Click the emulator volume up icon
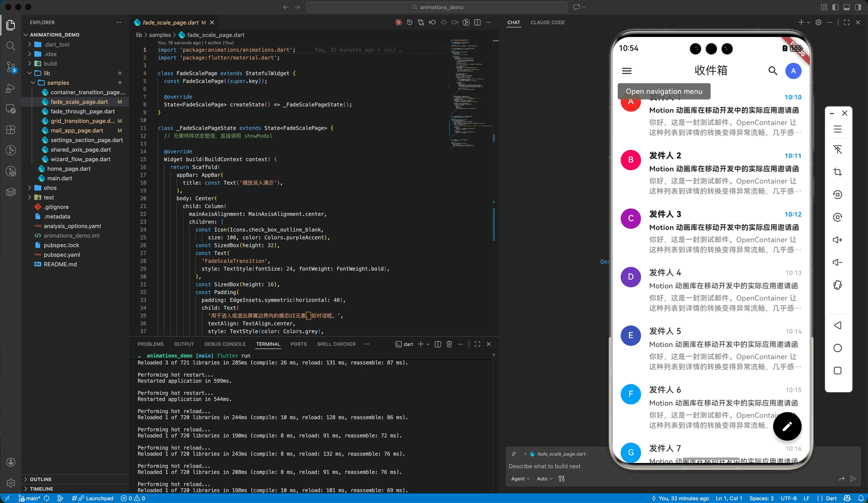Image resolution: width=868 pixels, height=503 pixels. pyautogui.click(x=838, y=240)
